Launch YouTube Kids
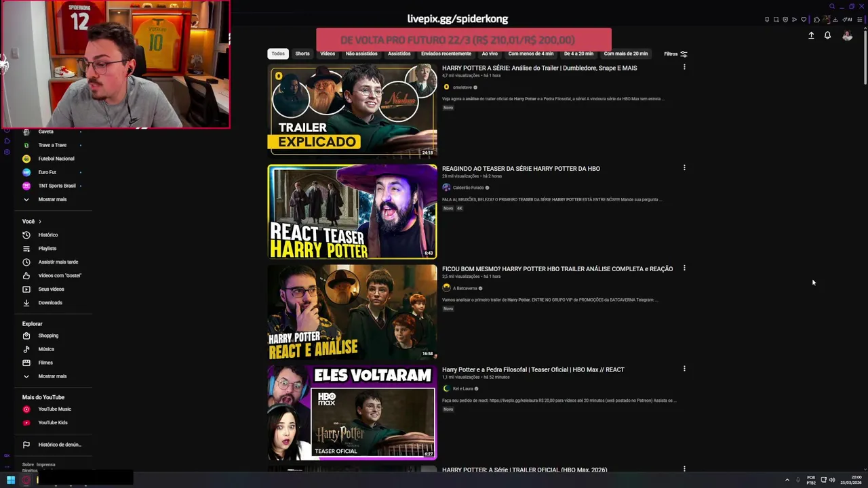Image resolution: width=868 pixels, height=488 pixels. (x=52, y=422)
